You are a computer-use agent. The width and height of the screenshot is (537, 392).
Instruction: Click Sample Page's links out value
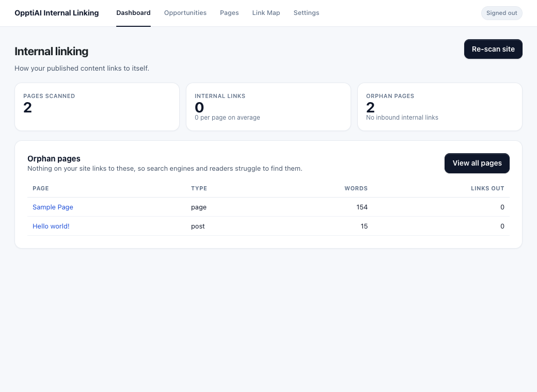[x=502, y=207]
